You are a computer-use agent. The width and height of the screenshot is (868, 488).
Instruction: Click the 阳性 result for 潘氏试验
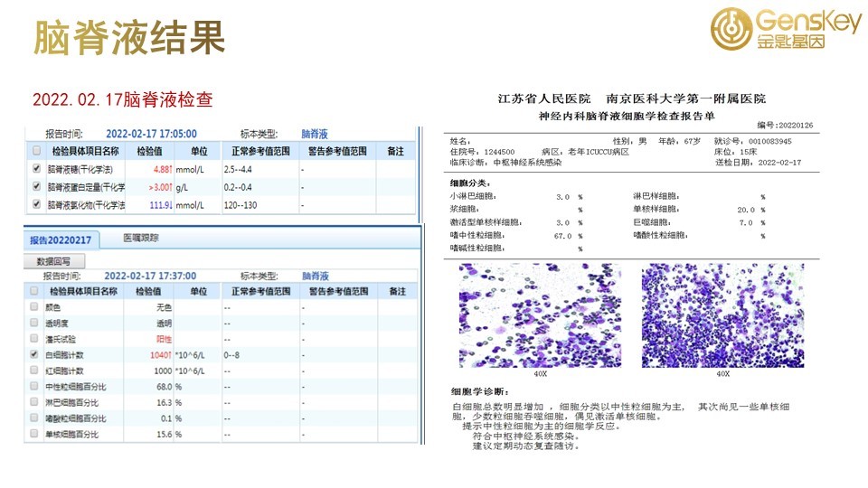click(164, 339)
